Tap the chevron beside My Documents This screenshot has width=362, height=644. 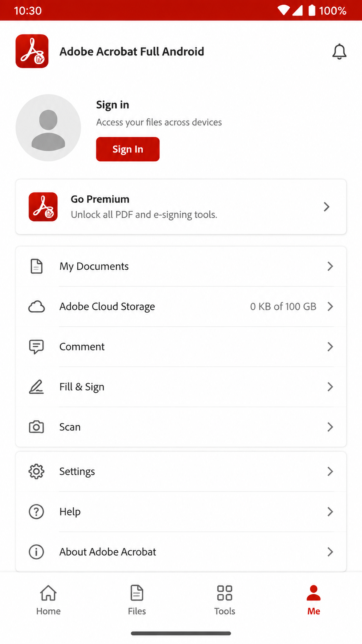[x=330, y=266]
